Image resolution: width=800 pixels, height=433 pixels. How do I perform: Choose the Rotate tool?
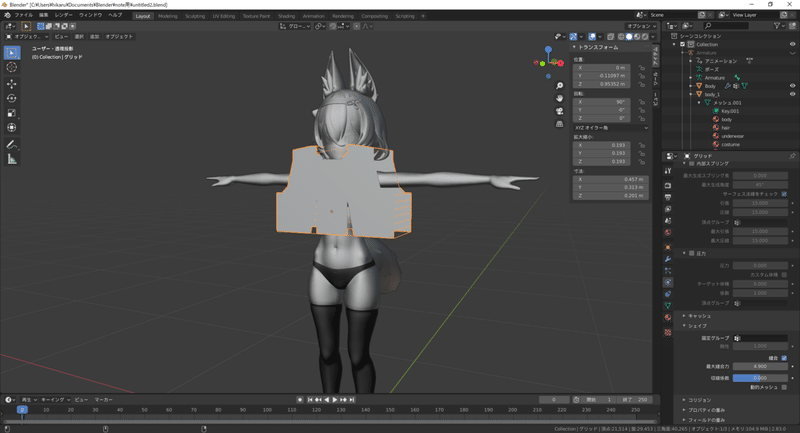pyautogui.click(x=12, y=98)
